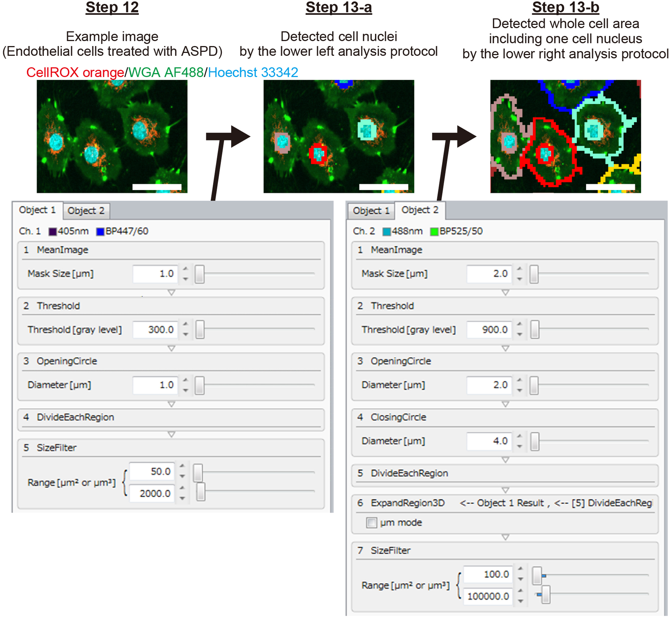Enable the µm mode checkbox under ExpandRegion3D
672x618 pixels.
(372, 522)
